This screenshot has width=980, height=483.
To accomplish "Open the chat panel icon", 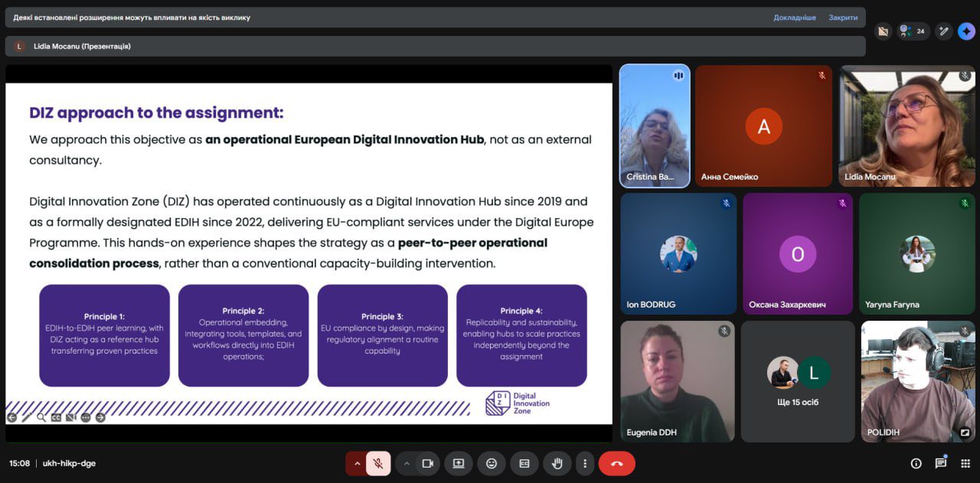I will coord(940,463).
